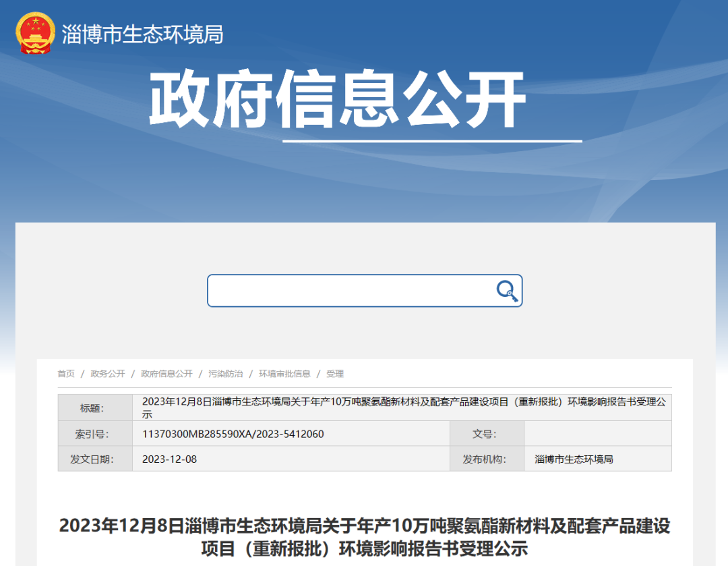
Task: Go to 首页 in the breadcrumb
Action: [66, 374]
